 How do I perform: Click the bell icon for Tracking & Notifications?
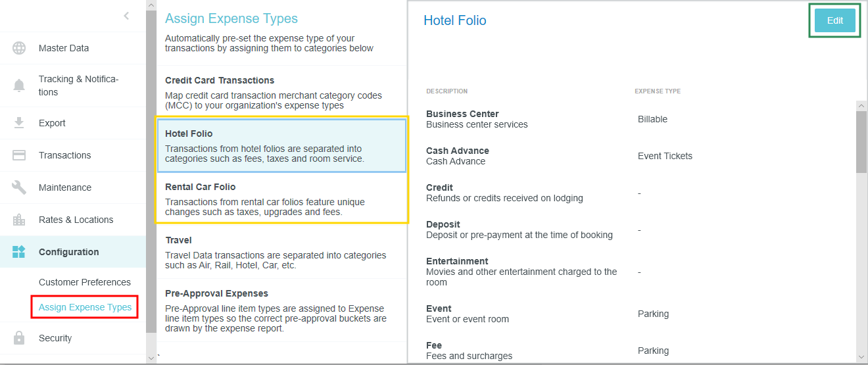19,85
